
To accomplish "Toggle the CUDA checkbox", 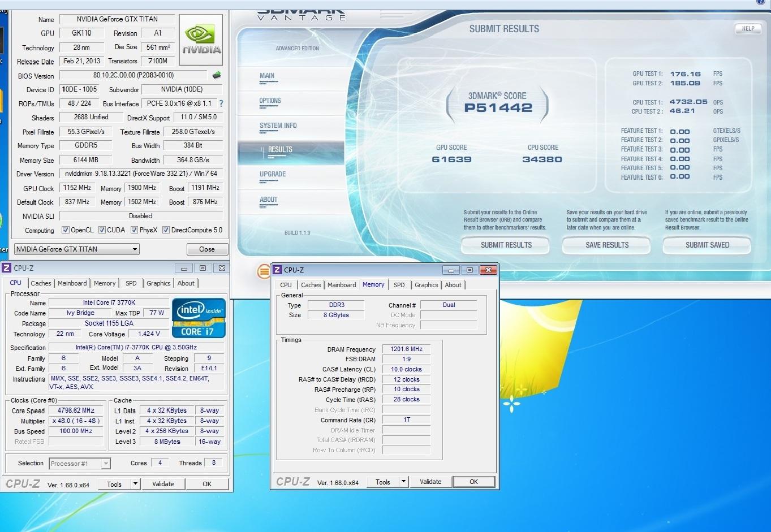I will point(102,230).
